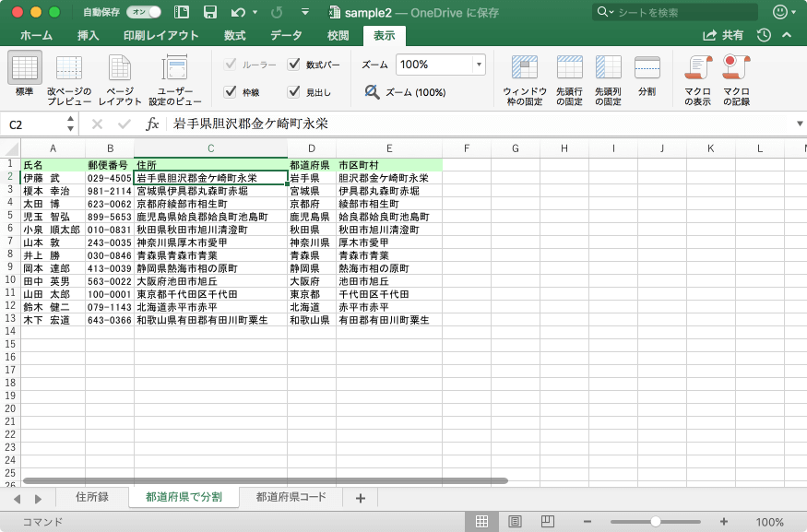Open the 数式 ribbon tab
The image size is (807, 532).
click(x=234, y=35)
